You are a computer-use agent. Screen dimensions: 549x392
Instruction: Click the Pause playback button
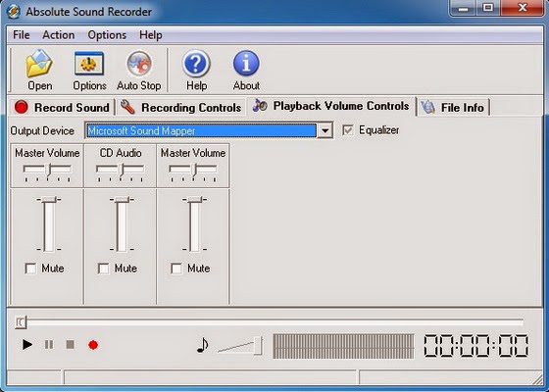(x=49, y=345)
